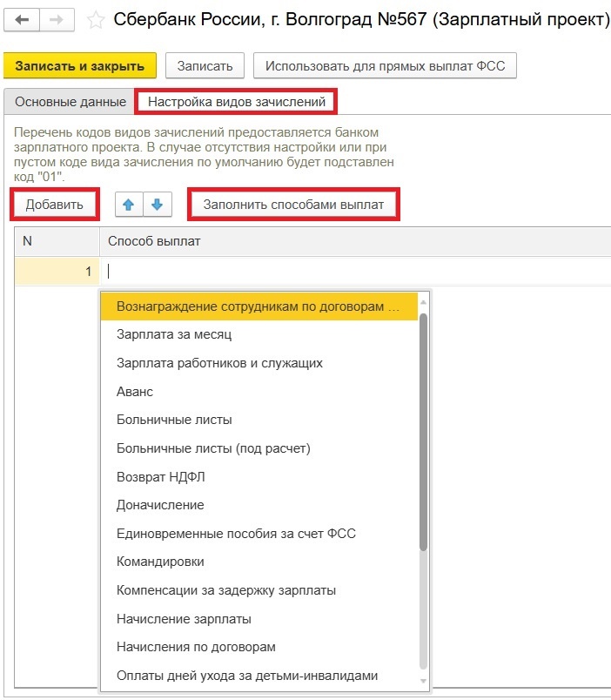
Task: Choose 'Больничные листы' option
Action: (x=258, y=420)
